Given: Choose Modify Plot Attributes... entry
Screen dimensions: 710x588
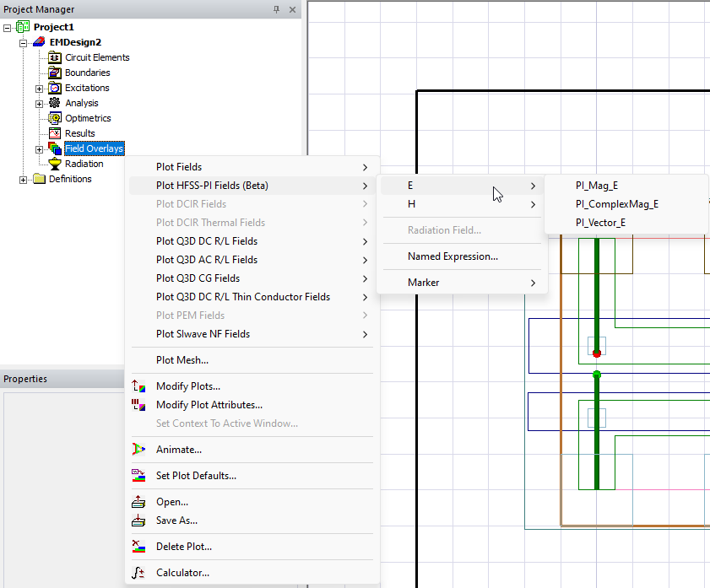Looking at the screenshot, I should tap(252, 405).
